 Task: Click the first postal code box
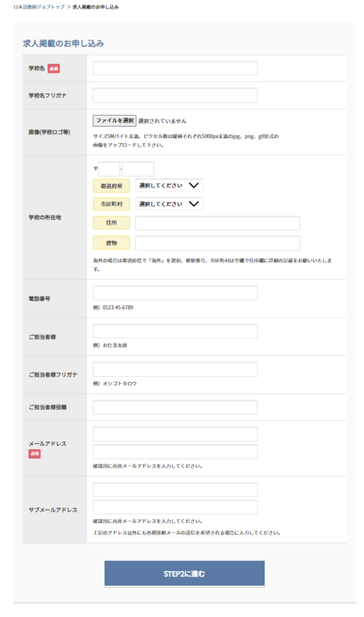[x=109, y=169]
